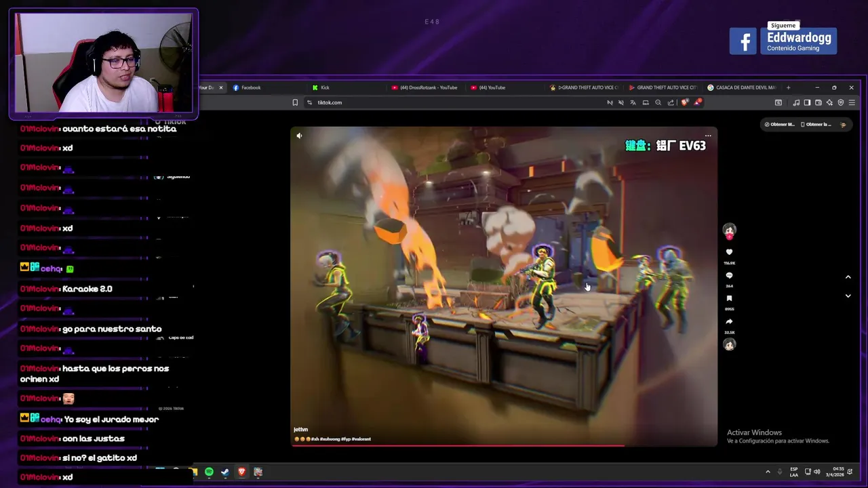Open the Brave Rewards triangle icon
This screenshot has height=488, width=868.
tap(697, 102)
